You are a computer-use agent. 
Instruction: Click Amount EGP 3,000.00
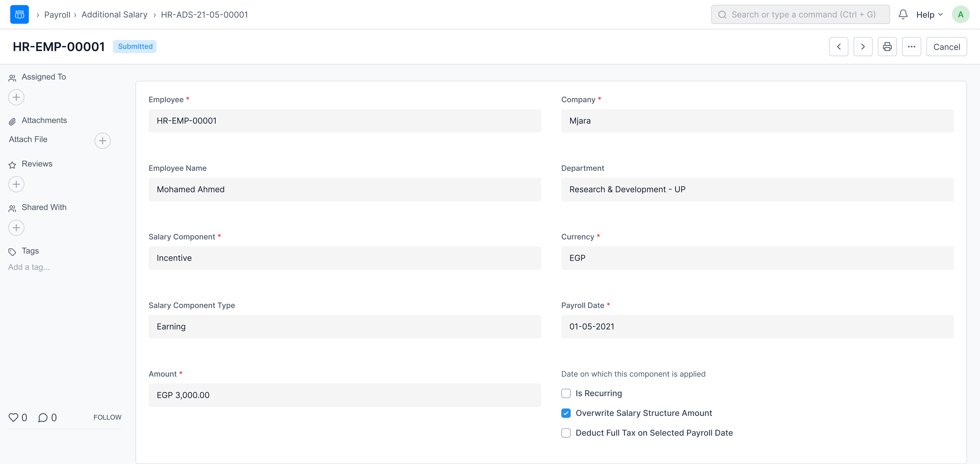pos(345,395)
